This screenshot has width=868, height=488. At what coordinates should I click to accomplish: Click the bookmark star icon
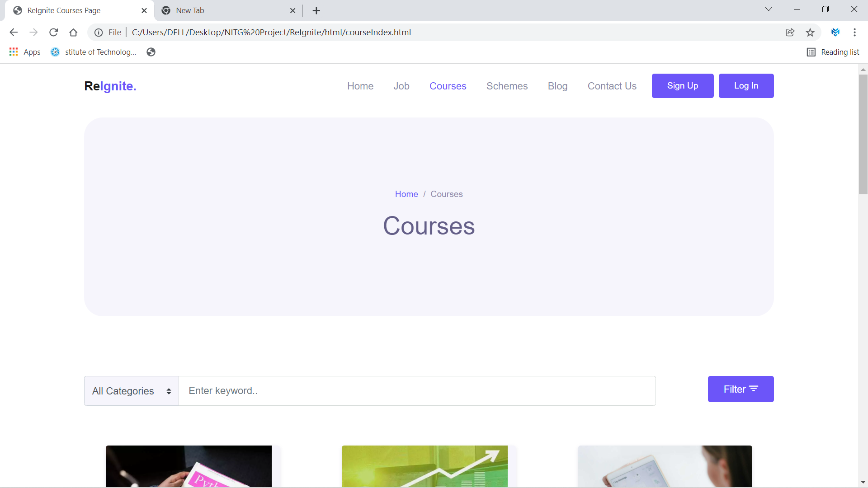(x=810, y=33)
